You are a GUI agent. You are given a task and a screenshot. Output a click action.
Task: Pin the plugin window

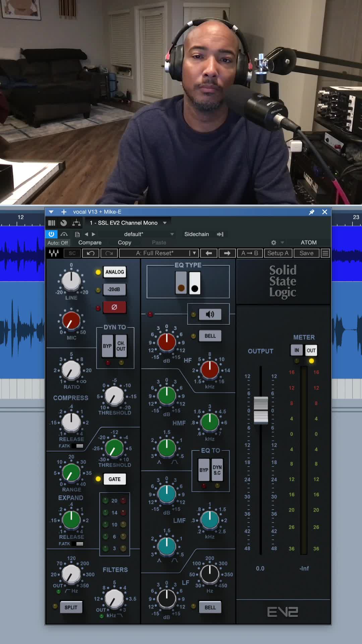point(312,212)
